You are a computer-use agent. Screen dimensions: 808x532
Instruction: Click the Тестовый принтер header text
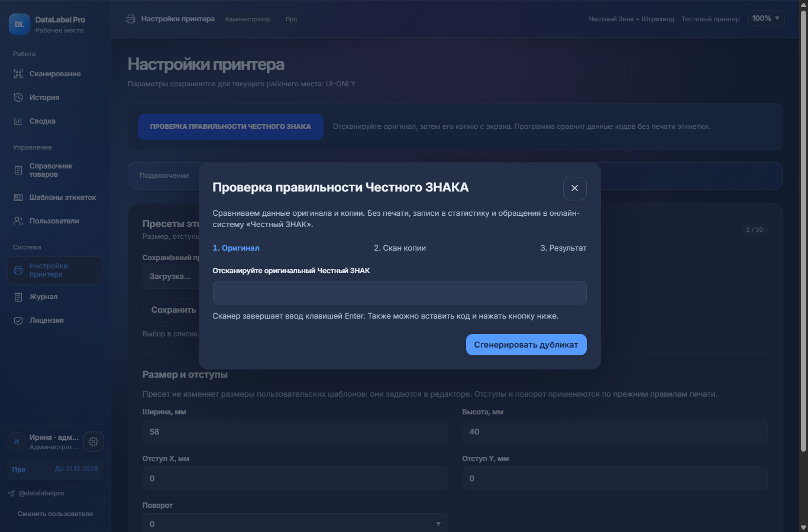point(710,19)
